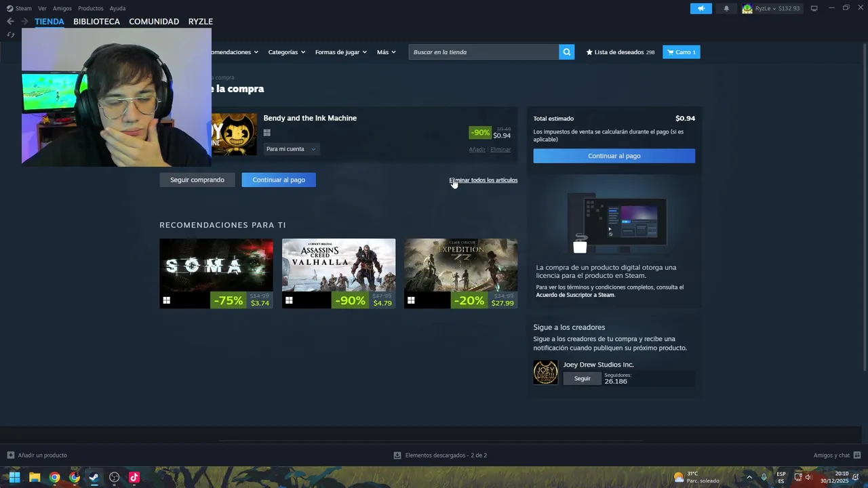This screenshot has width=868, height=488.
Task: Open File Explorer from taskbar
Action: tap(35, 477)
